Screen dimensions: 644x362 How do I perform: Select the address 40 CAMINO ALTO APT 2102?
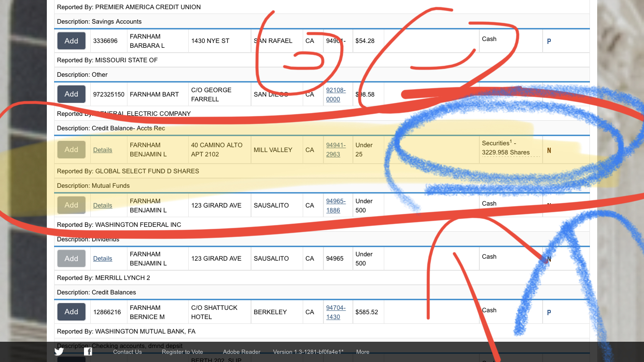point(217,150)
